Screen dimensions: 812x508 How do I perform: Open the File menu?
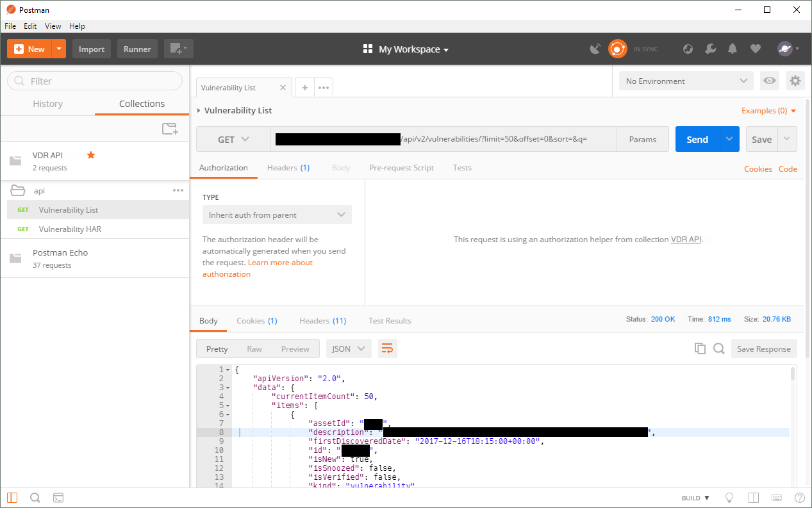(x=10, y=26)
